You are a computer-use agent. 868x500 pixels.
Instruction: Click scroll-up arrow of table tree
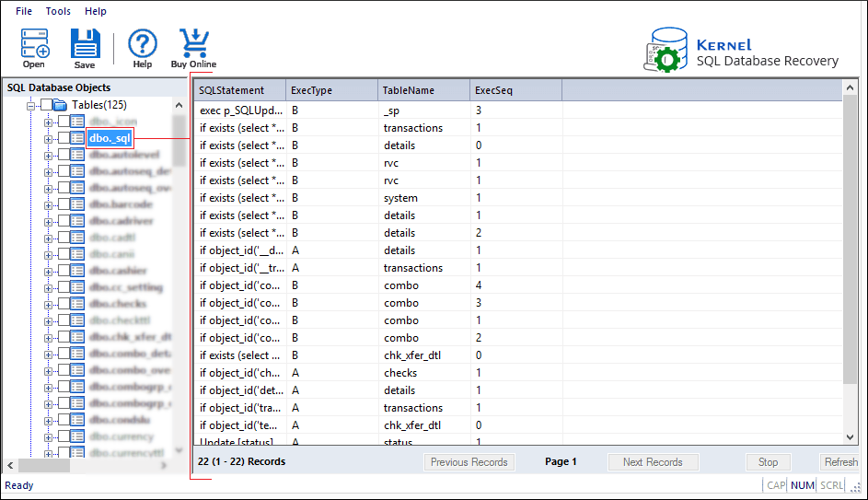(x=179, y=105)
